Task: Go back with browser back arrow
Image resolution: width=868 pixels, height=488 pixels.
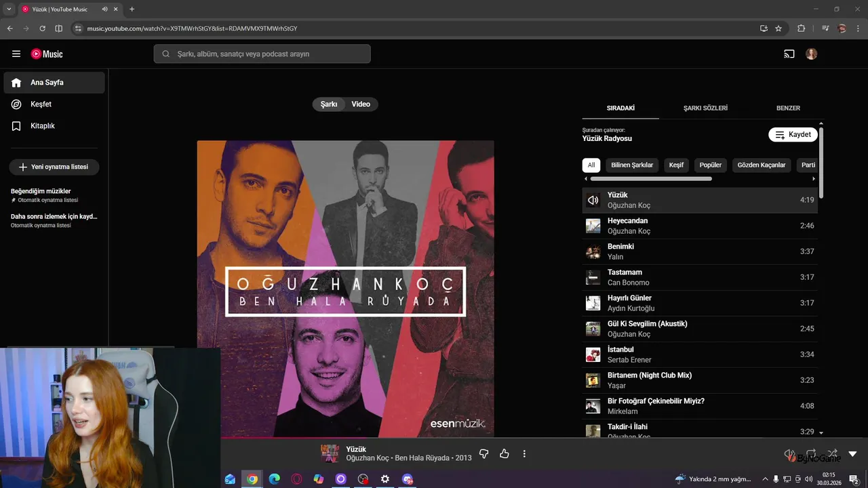Action: (9, 28)
